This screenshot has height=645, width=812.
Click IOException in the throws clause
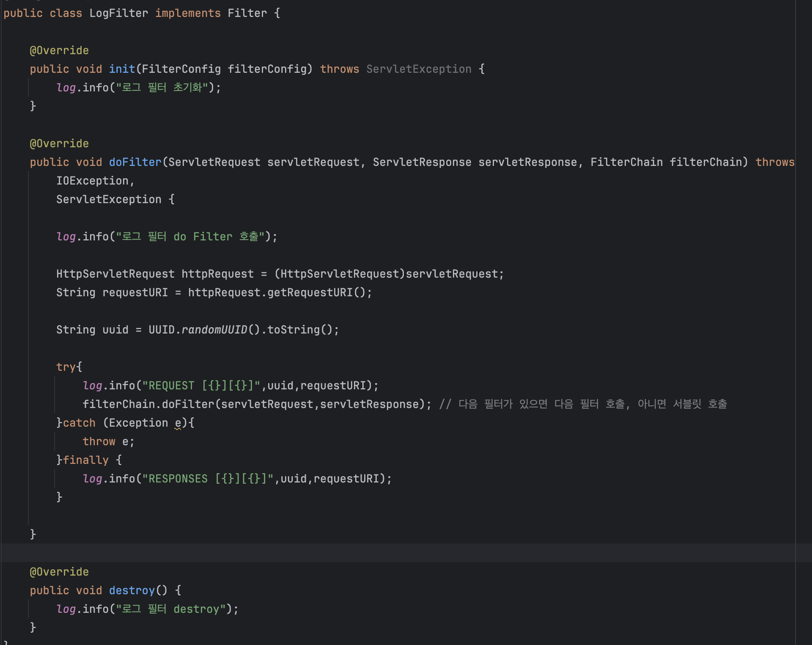92,181
